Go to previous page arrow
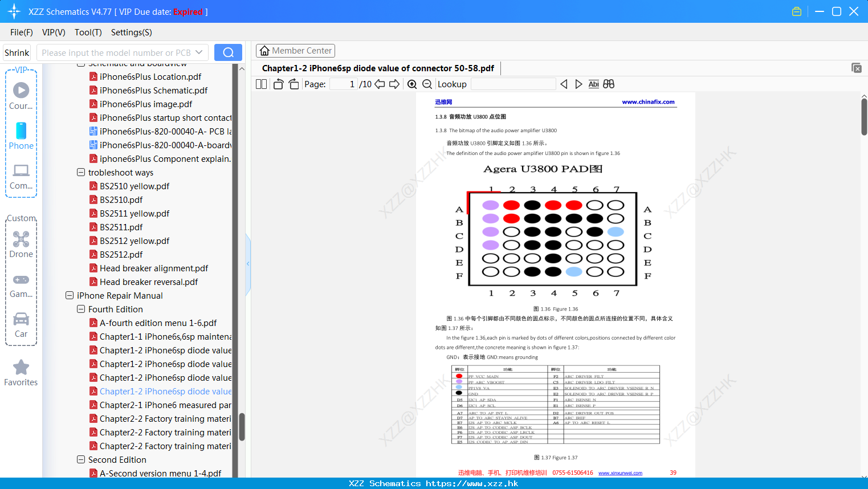Image resolution: width=868 pixels, height=489 pixels. click(380, 84)
